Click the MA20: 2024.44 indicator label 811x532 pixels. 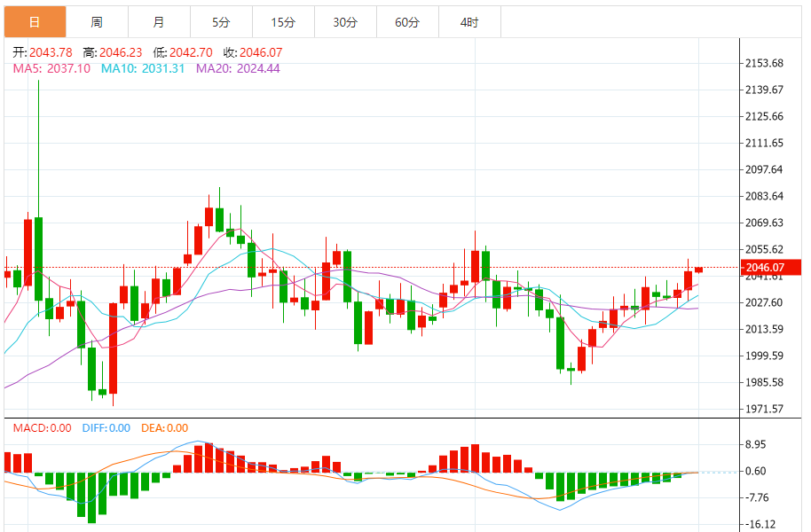tap(238, 68)
